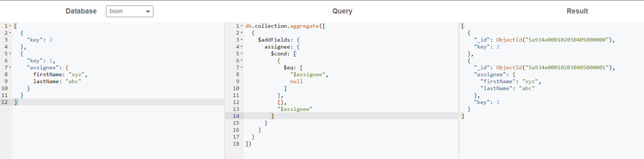Viewport: 644px width, 159px height.
Task: Click "$assignee" on Query line 13
Action: (295, 109)
